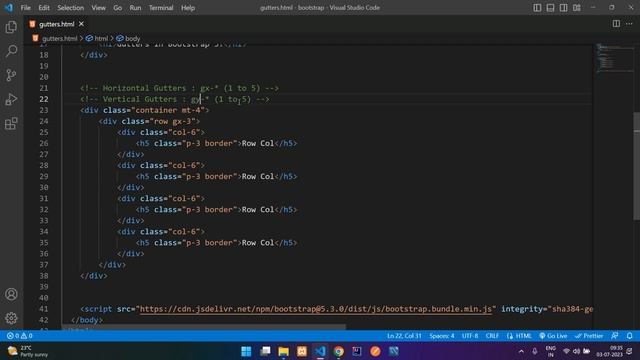This screenshot has width=640, height=360.
Task: Click the VS Code logo icon
Action: pos(9,7)
